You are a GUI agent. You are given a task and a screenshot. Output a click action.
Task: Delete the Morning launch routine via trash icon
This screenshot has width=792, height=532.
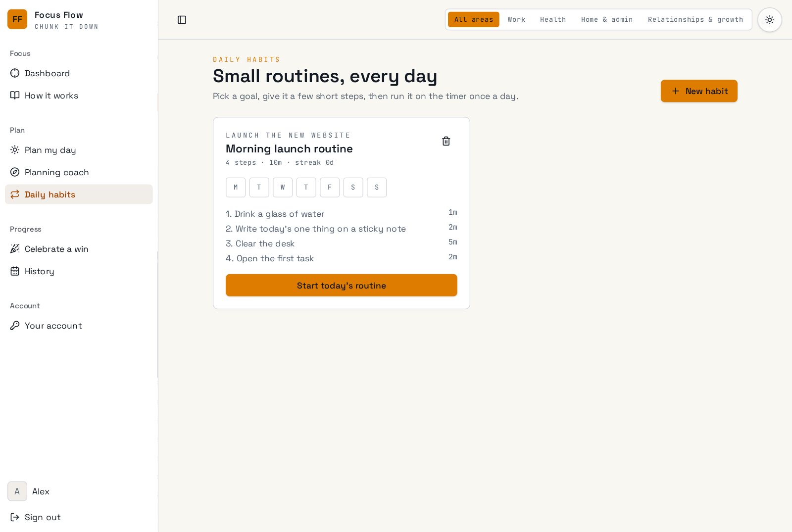446,141
